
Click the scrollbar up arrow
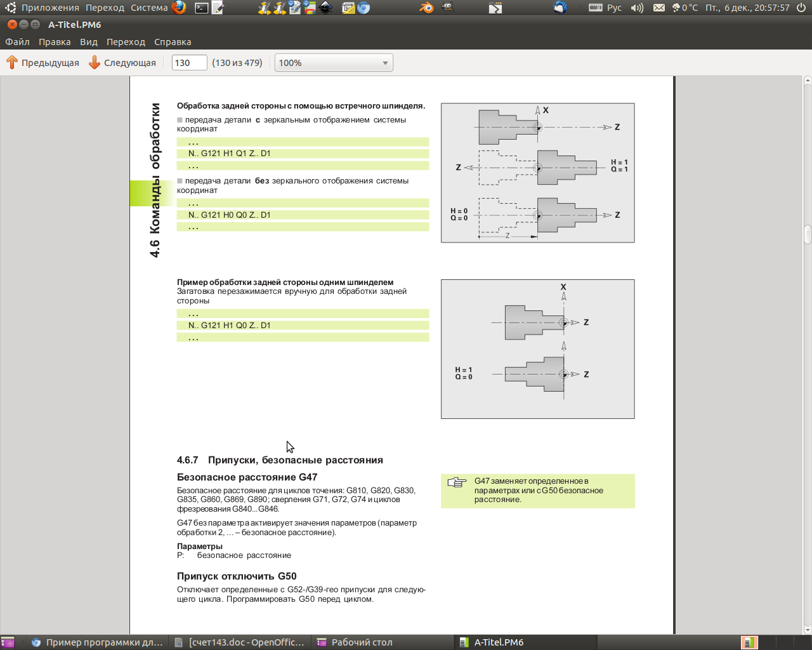click(x=808, y=81)
